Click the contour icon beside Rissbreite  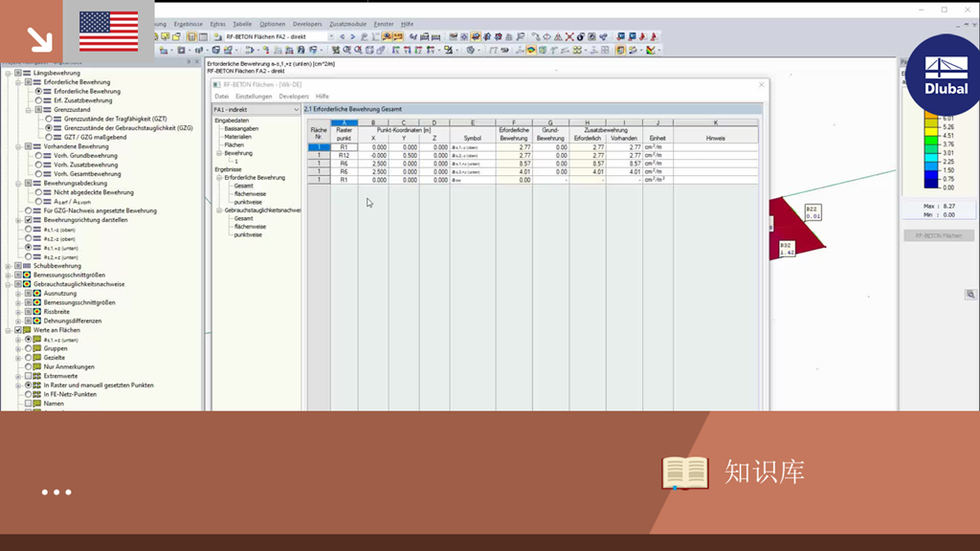(x=37, y=312)
